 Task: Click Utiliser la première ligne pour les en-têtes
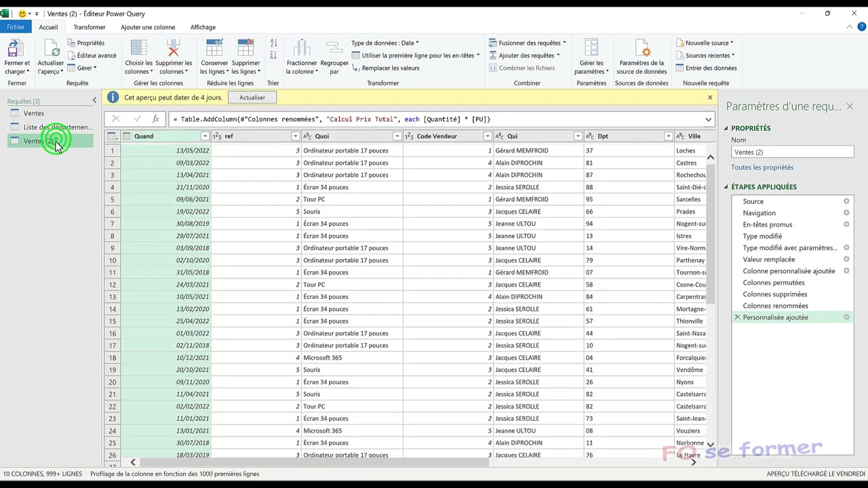click(416, 56)
